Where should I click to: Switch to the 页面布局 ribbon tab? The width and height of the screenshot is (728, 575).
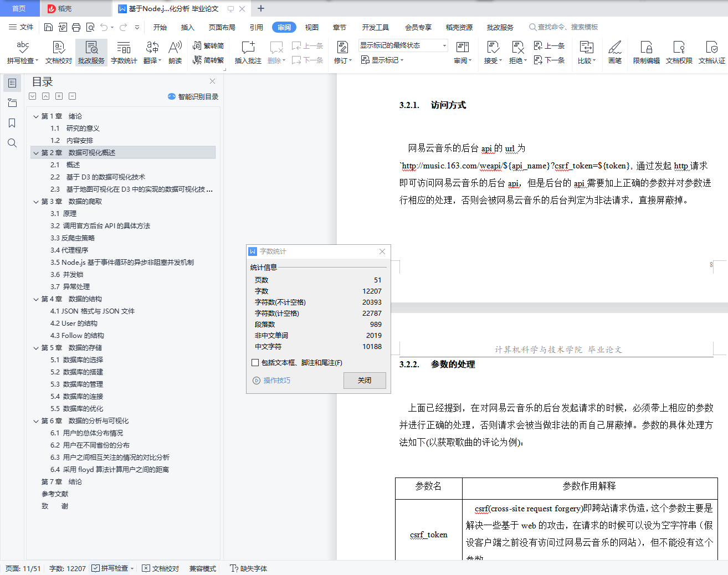[x=222, y=27]
